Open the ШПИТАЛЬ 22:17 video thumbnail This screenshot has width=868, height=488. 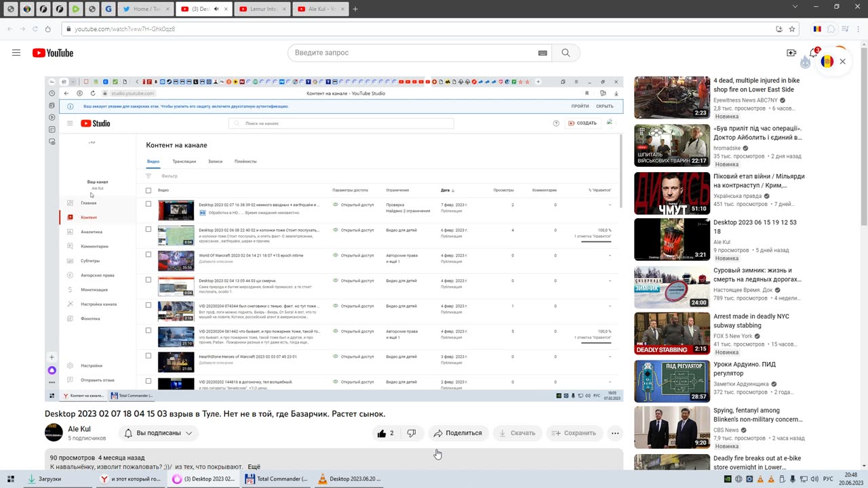(672, 146)
